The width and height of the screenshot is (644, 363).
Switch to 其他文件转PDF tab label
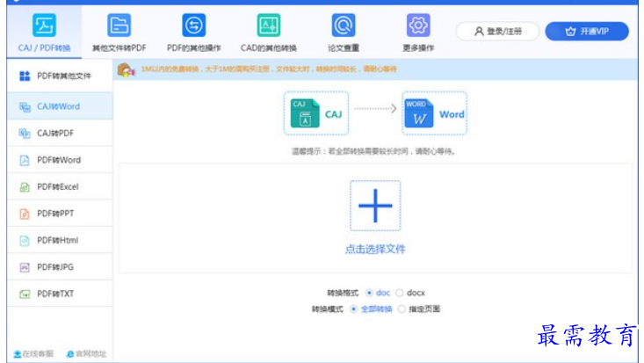click(x=119, y=48)
